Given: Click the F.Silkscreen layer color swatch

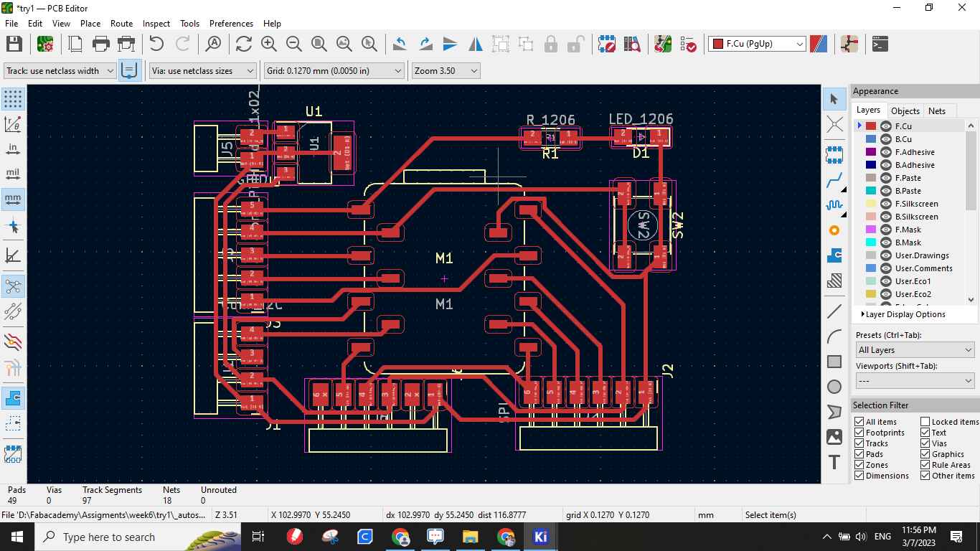Looking at the screenshot, I should pyautogui.click(x=872, y=204).
